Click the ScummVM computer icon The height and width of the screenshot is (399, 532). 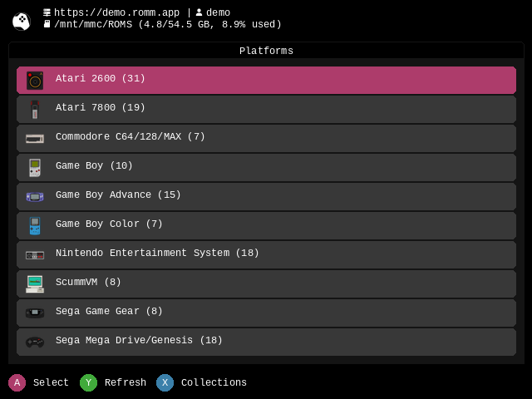[x=35, y=284]
